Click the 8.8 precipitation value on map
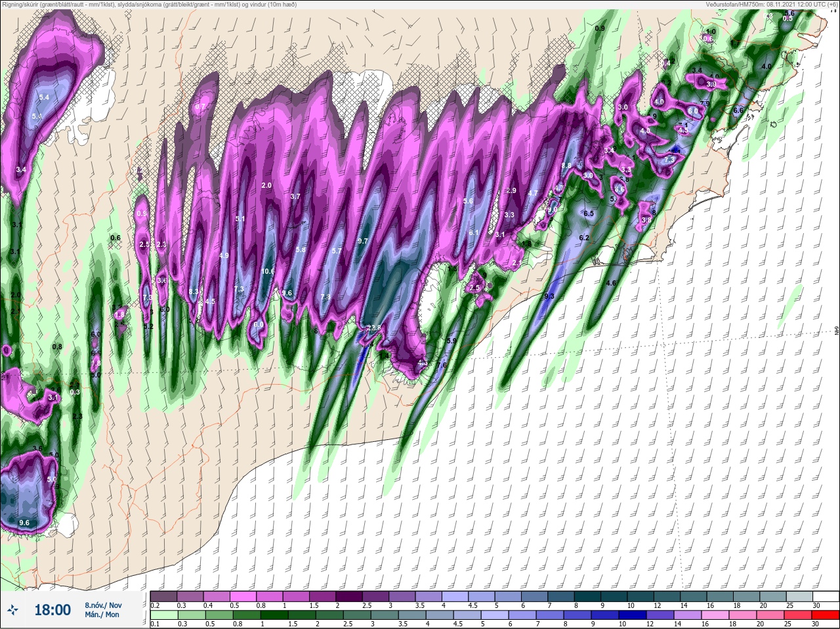Image resolution: width=840 pixels, height=629 pixels. [x=566, y=165]
